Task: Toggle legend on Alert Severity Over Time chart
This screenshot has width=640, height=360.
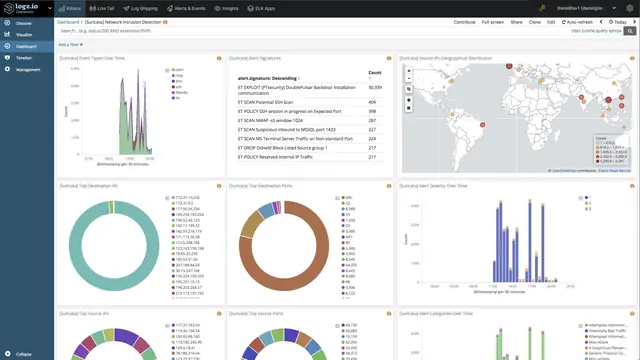Action: pos(580,198)
